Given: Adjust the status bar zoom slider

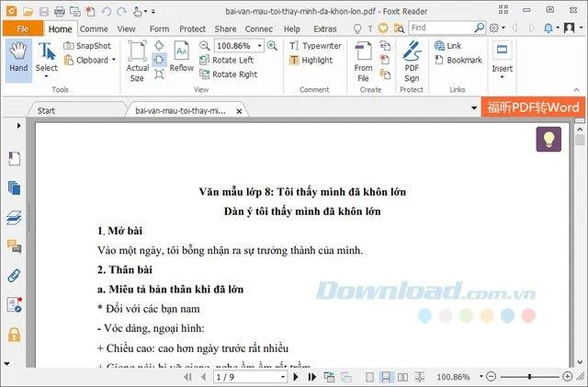Looking at the screenshot, I should coord(529,377).
